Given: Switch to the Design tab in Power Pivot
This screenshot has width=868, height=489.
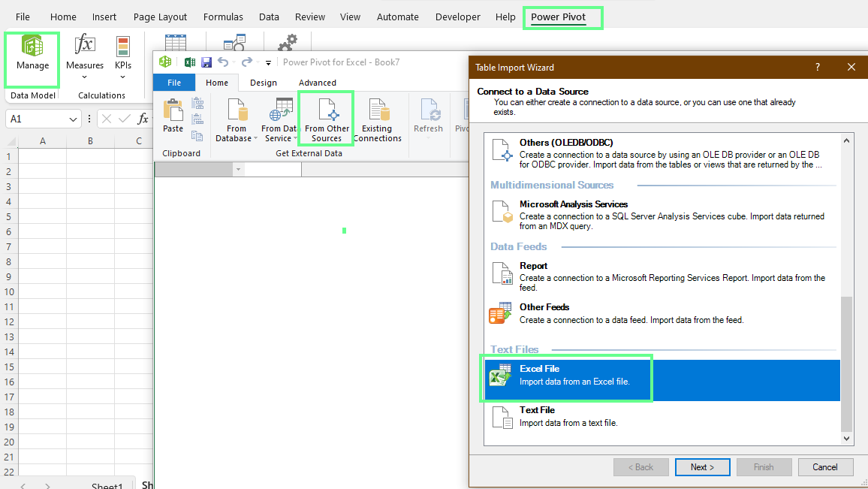Looking at the screenshot, I should click(264, 83).
